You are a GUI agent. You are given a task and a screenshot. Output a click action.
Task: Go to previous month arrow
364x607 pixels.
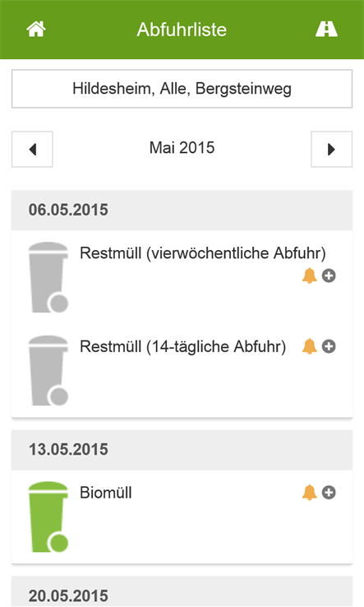click(x=32, y=149)
